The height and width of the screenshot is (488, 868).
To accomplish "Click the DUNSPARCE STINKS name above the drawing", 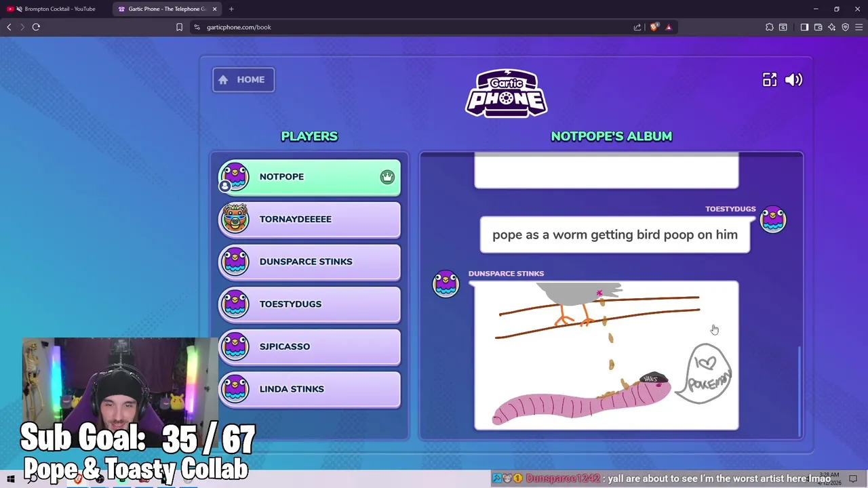I will coord(506,274).
